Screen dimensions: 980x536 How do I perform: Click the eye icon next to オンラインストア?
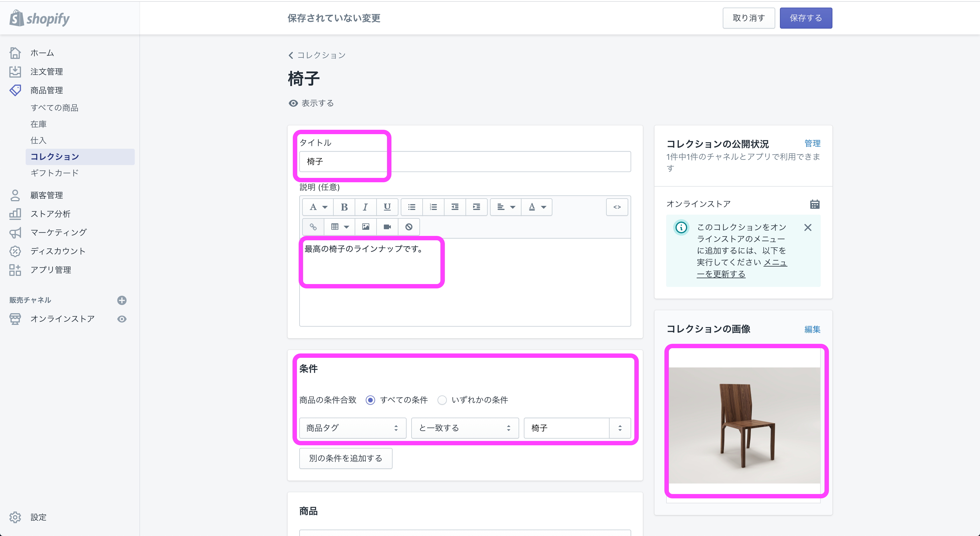pyautogui.click(x=122, y=319)
